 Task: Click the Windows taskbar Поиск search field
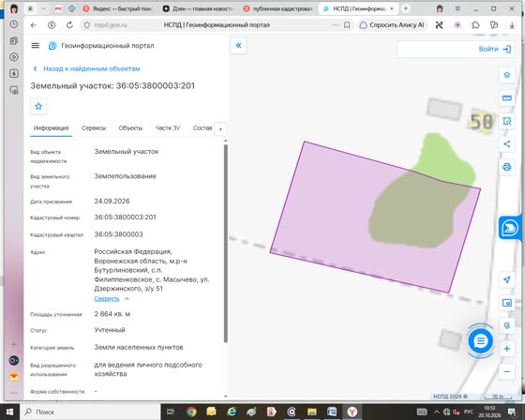(x=91, y=412)
